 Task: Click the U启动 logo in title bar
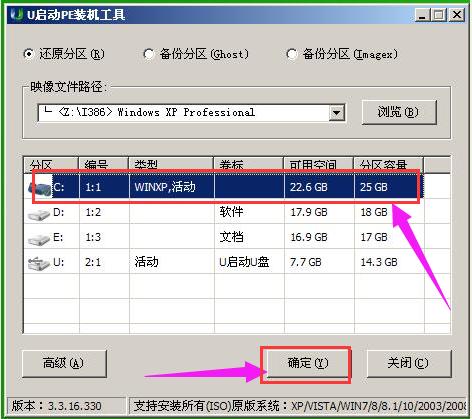click(17, 15)
